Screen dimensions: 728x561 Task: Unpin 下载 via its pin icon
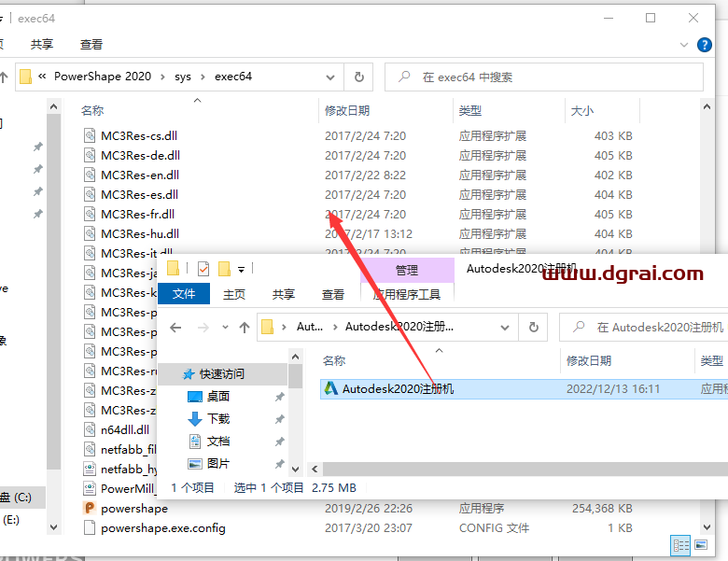point(279,419)
